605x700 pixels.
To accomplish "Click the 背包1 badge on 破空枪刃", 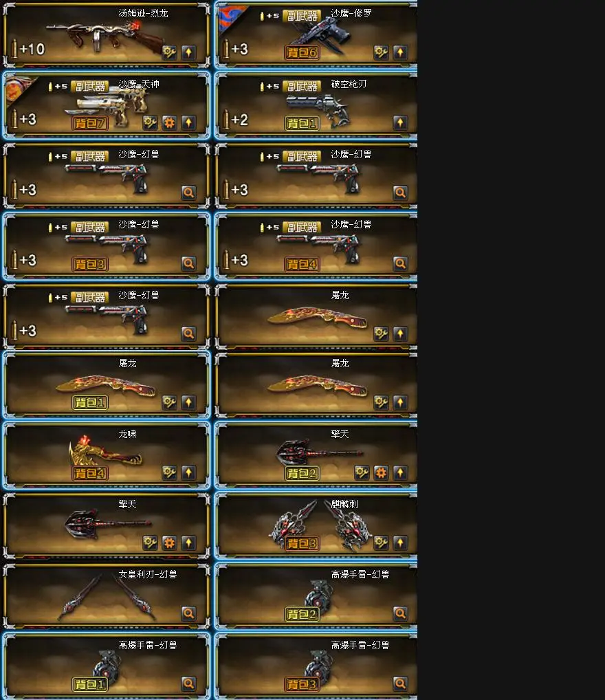I will pyautogui.click(x=302, y=123).
